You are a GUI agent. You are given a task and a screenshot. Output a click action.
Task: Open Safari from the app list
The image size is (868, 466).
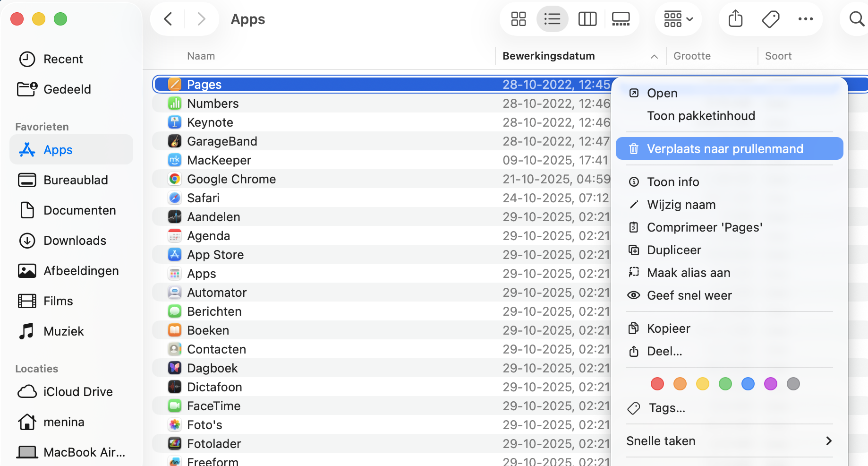[x=203, y=198]
